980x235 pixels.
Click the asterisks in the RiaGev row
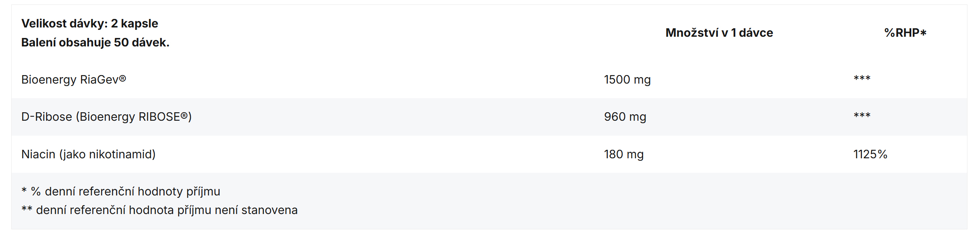tap(862, 78)
